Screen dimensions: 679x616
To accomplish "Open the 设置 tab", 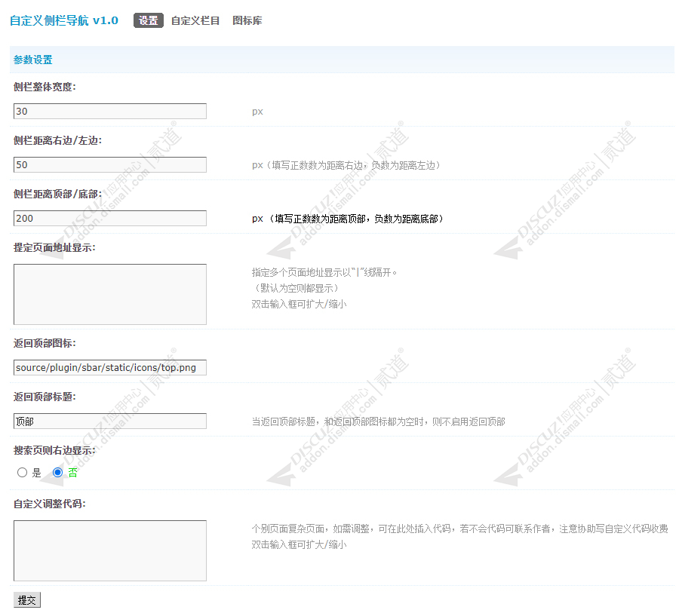I will pyautogui.click(x=149, y=20).
